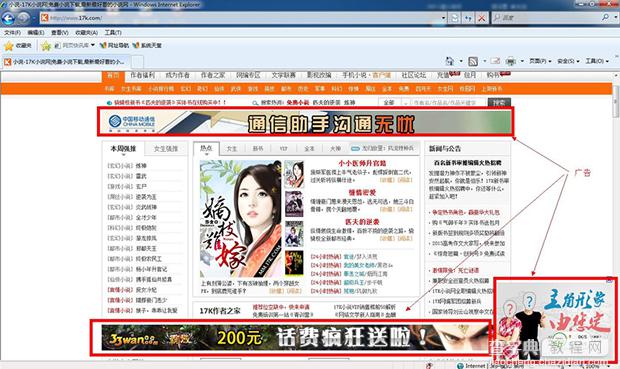The image size is (620, 369).
Task: Select the 热点 tab in center panel
Action: pyautogui.click(x=206, y=149)
